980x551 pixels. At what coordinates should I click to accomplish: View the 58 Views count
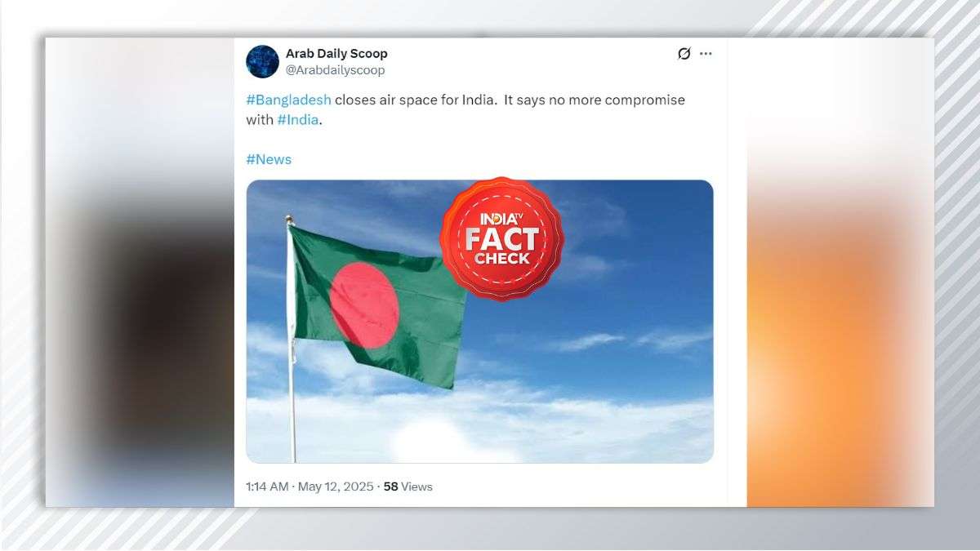point(408,487)
